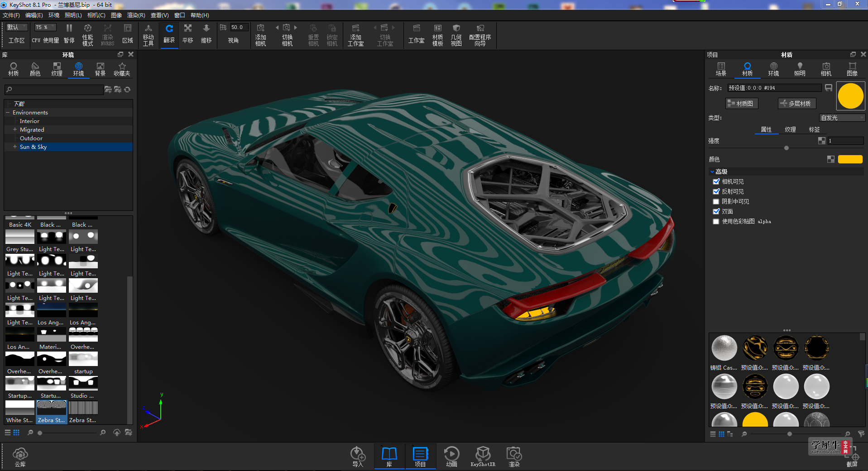Expand the Sun & Sky folder
The image size is (868, 471).
(15, 147)
